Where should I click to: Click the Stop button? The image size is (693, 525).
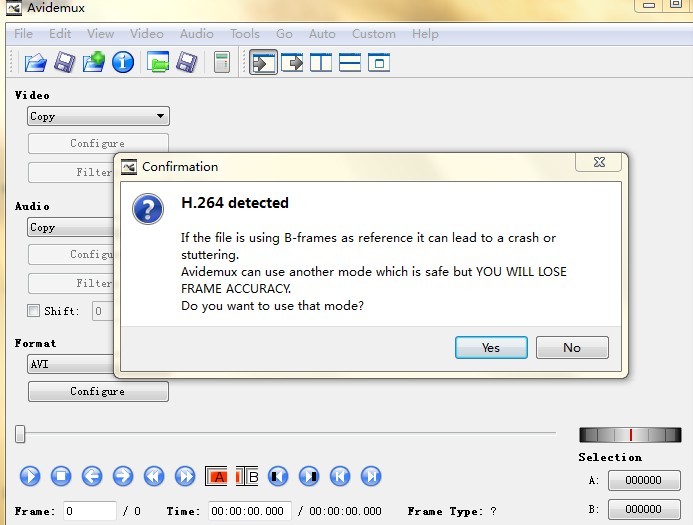61,476
